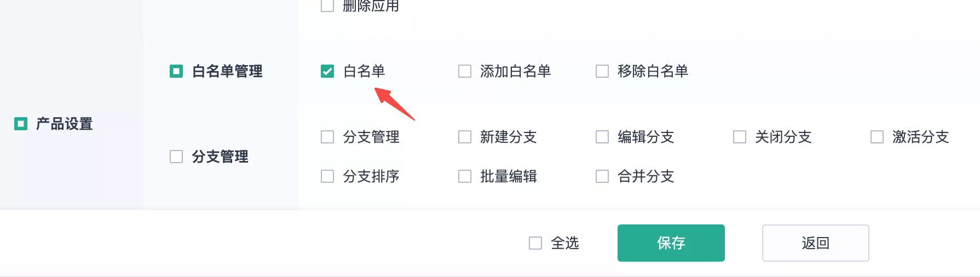The height and width of the screenshot is (277, 980).
Task: Check the 分支管理 group checkbox on the left
Action: [x=176, y=157]
